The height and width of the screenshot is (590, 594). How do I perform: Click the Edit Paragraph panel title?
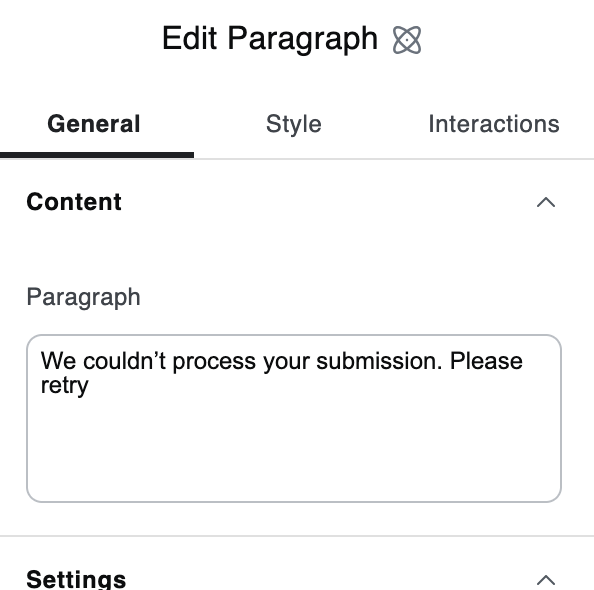pos(270,39)
